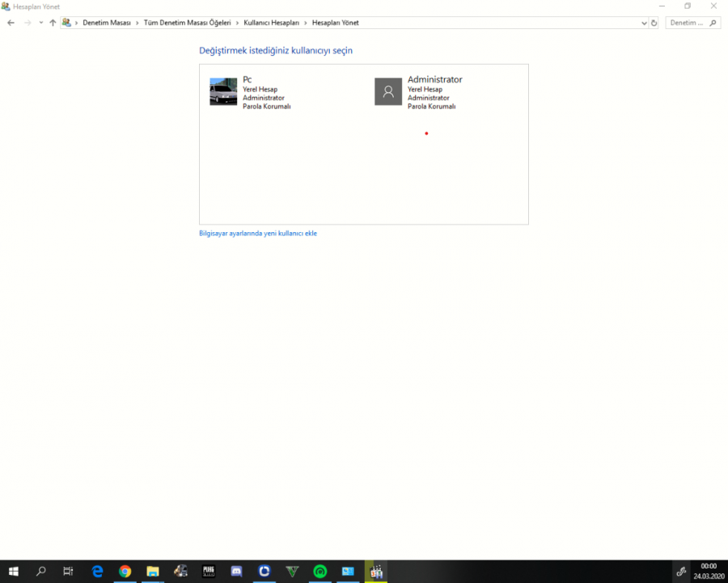Open File Explorer from taskbar
This screenshot has width=728, height=583.
click(x=153, y=572)
